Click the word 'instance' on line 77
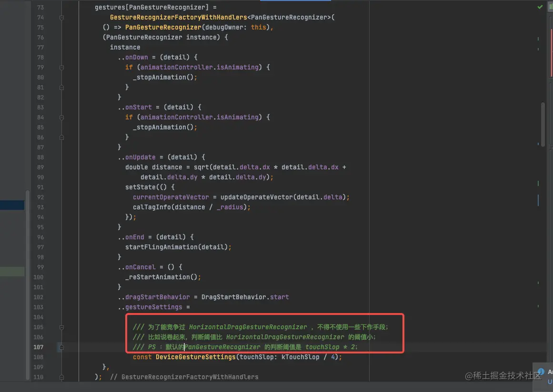 (125, 47)
